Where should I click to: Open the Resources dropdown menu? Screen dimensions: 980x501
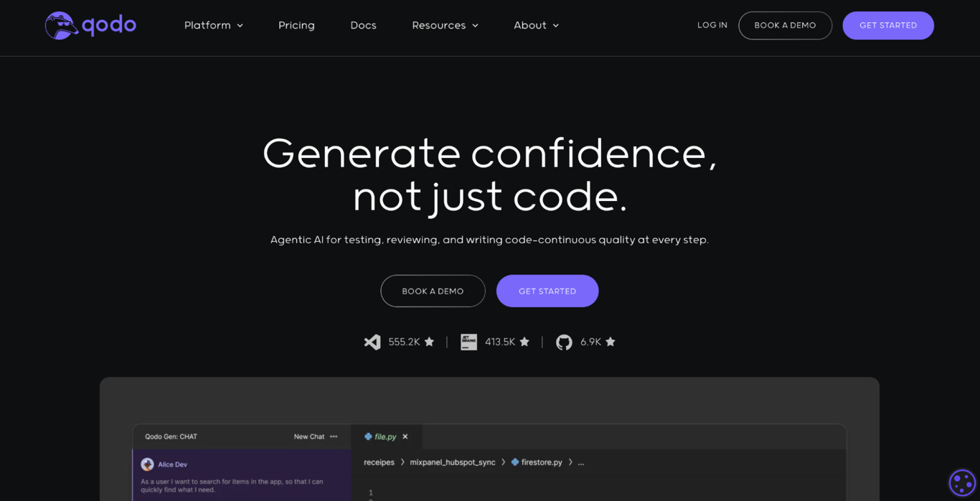[445, 25]
